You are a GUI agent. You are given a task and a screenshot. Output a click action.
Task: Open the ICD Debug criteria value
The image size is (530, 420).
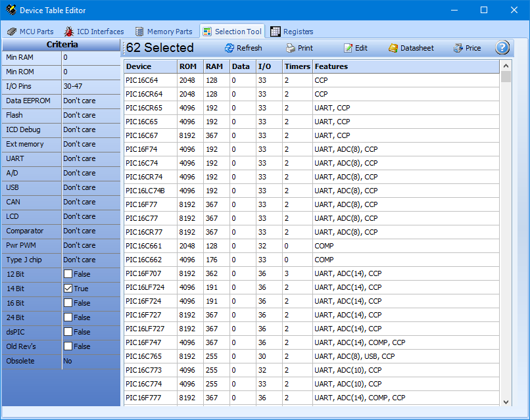pos(91,129)
